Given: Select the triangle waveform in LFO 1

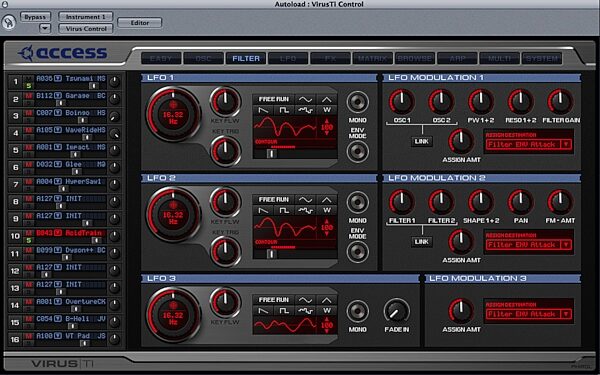Looking at the screenshot, I should coord(326,99).
